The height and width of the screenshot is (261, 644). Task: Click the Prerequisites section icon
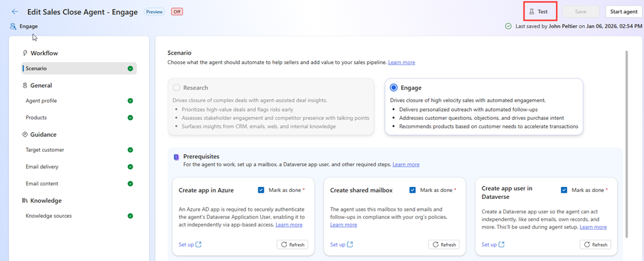pos(176,157)
